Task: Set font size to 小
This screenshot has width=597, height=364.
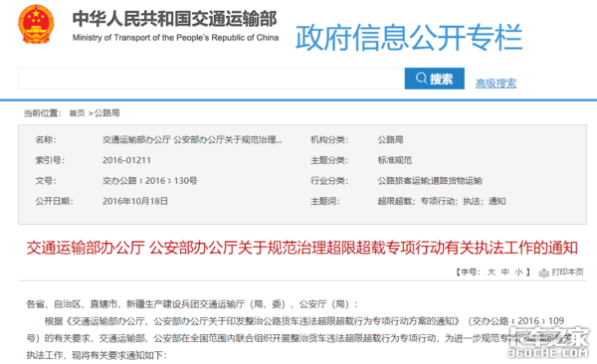Action: 518,272
